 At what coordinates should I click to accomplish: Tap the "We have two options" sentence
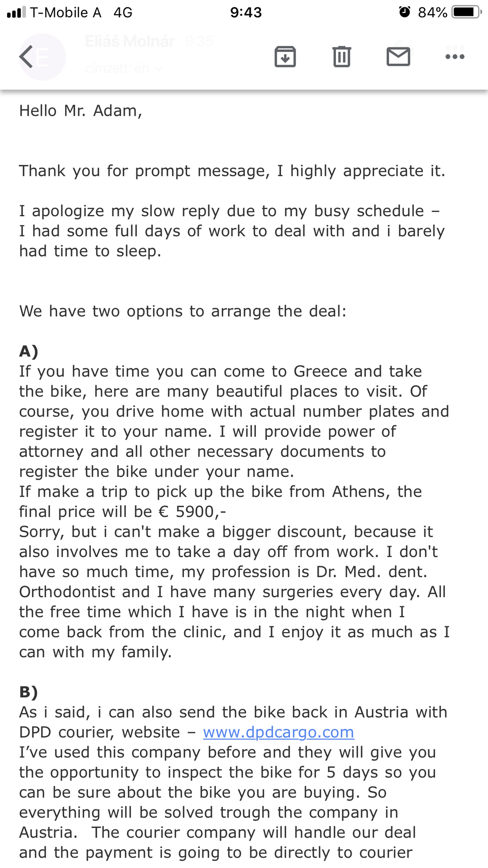[183, 311]
